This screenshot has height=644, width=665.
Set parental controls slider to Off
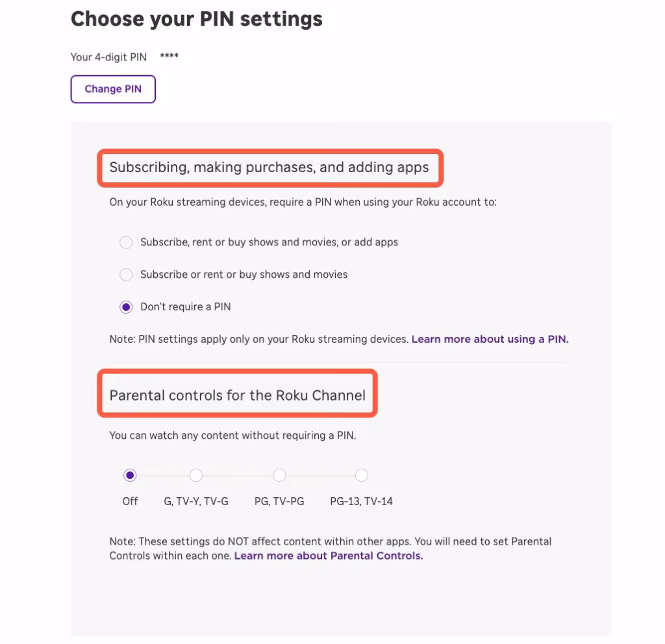click(129, 475)
